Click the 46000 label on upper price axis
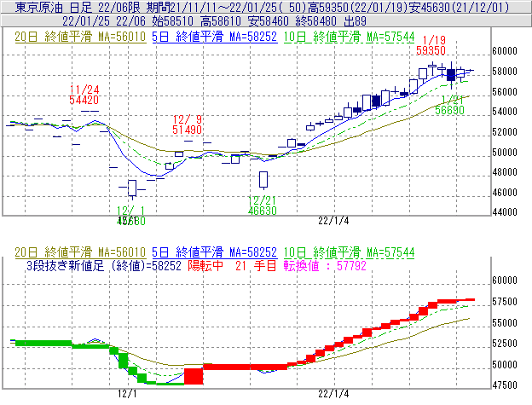 click(505, 193)
